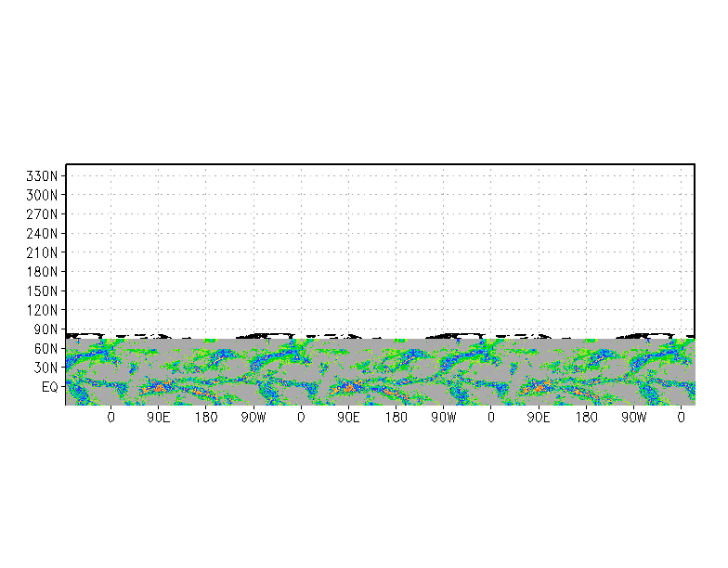Click the 330N latitude axis label
728x568 pixels.
point(42,176)
